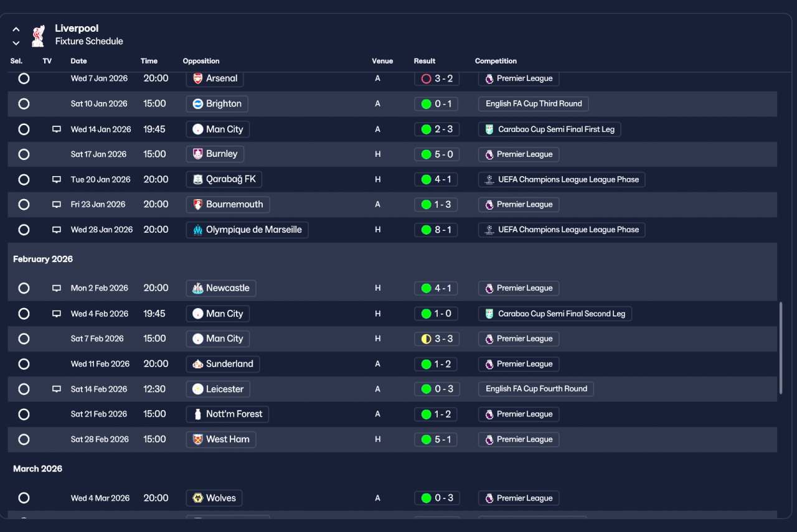Open the Olympique de Marseille opposition button
This screenshot has height=532, width=797.
pyautogui.click(x=247, y=230)
